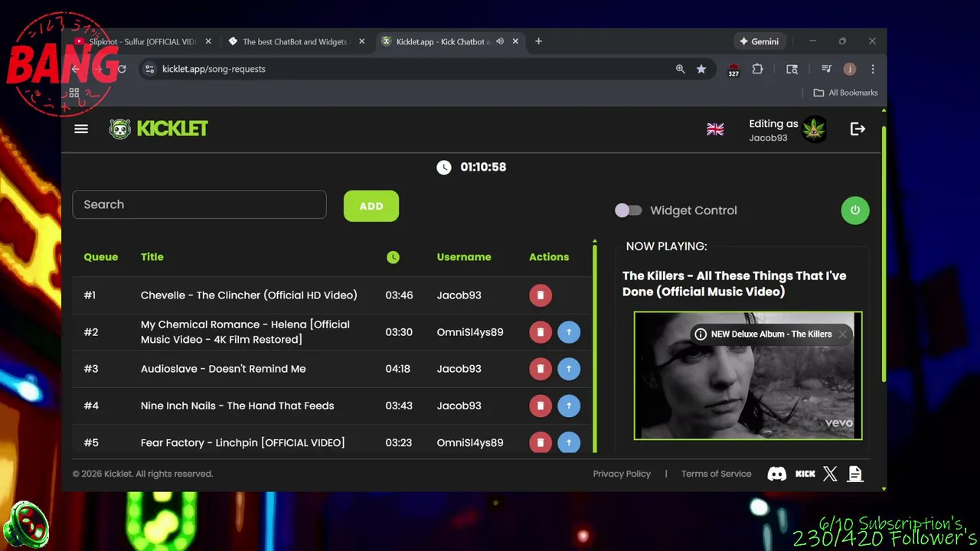Mute the Kicklet.app tab audio icon

(500, 41)
